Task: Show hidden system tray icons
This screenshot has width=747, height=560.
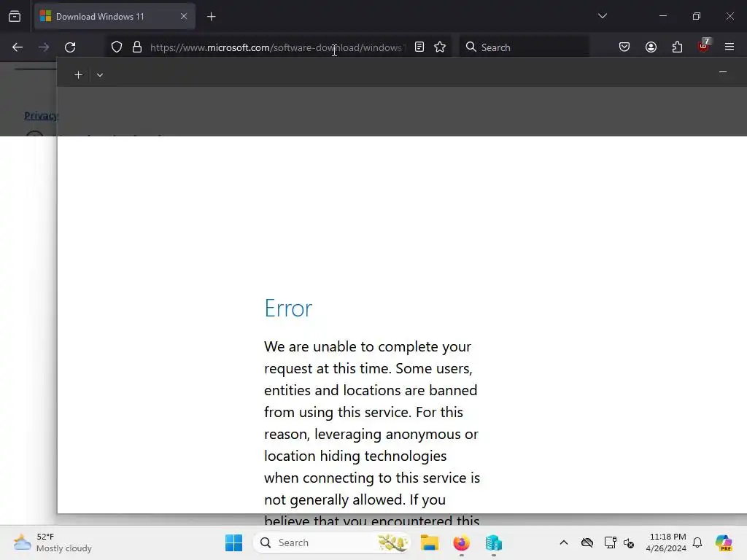Action: tap(564, 542)
